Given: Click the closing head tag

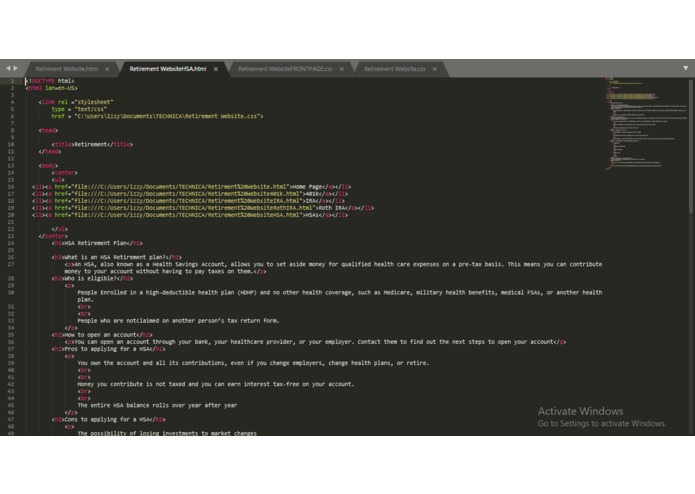Looking at the screenshot, I should 50,152.
